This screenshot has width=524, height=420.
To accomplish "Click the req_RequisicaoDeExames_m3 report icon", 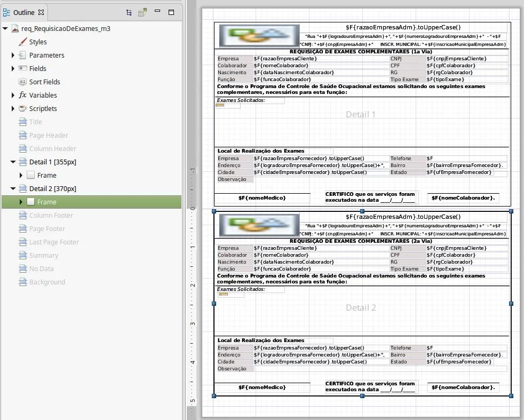I will [x=15, y=28].
